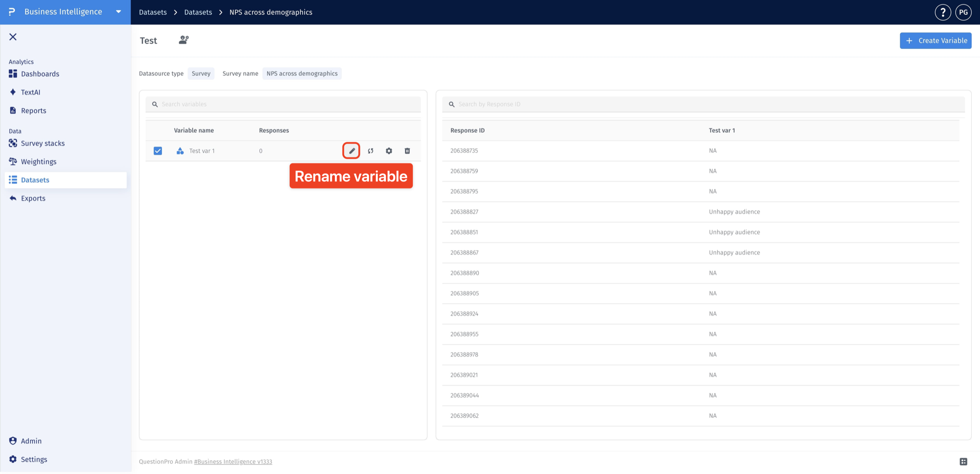Delete Test var 1 with trash icon
The image size is (980, 474).
(407, 151)
